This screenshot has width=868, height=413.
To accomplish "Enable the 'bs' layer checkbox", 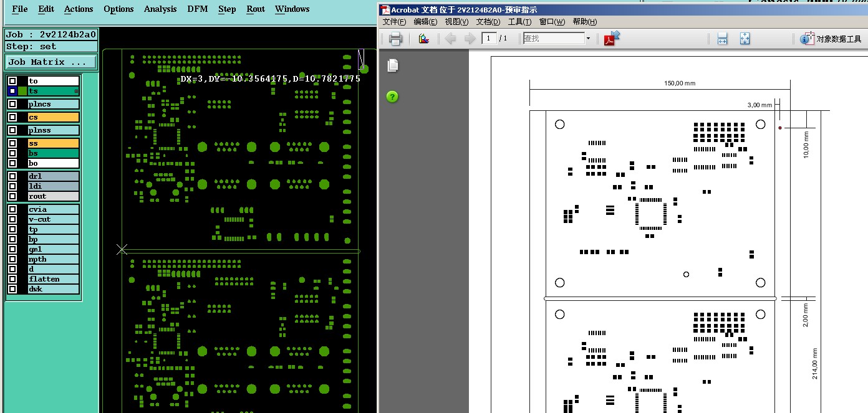I will (12, 153).
